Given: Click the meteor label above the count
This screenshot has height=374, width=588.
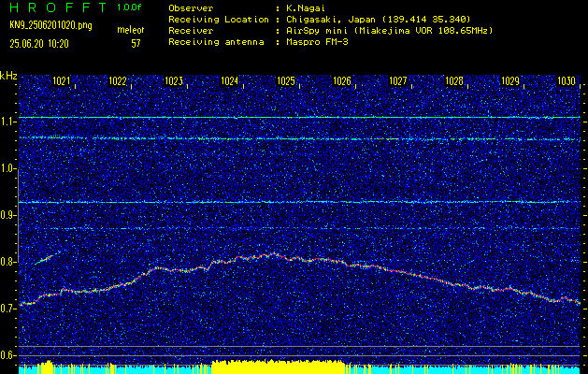Looking at the screenshot, I should (x=131, y=31).
